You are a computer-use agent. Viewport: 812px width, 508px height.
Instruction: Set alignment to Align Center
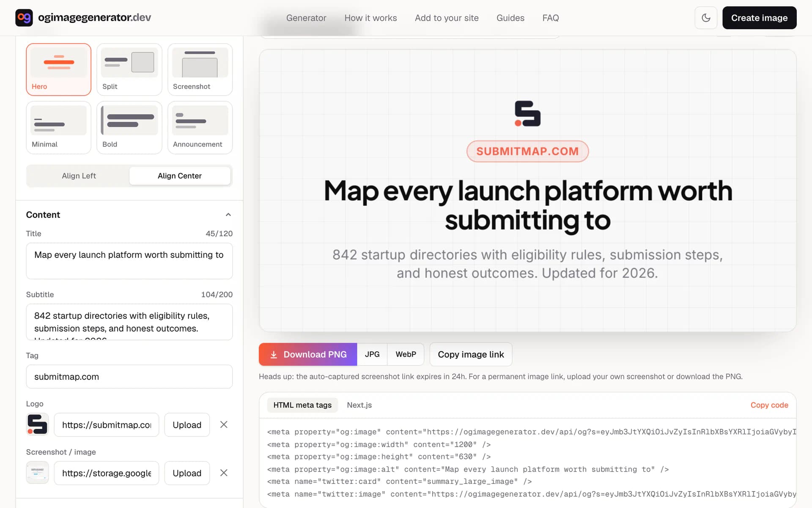(180, 176)
